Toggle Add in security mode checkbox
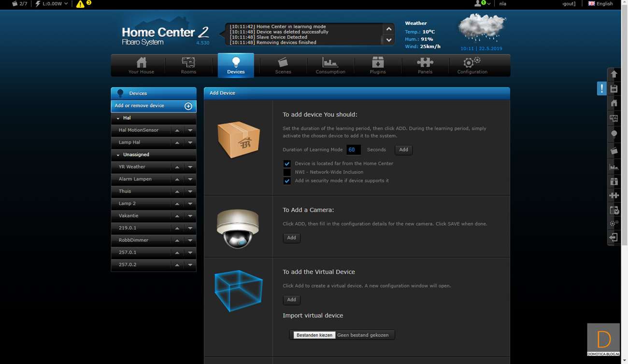The image size is (628, 364). [x=287, y=181]
